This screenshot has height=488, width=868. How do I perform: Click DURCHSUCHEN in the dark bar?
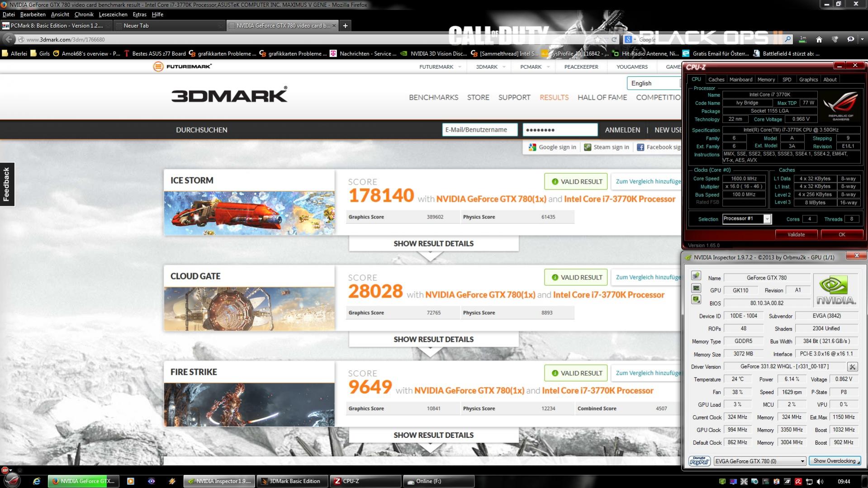pos(202,130)
